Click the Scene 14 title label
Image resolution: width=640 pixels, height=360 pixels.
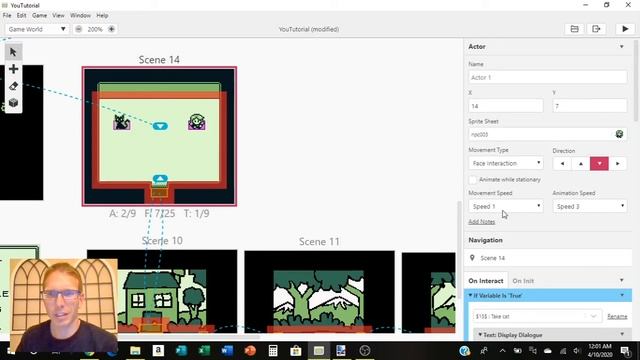coord(159,60)
